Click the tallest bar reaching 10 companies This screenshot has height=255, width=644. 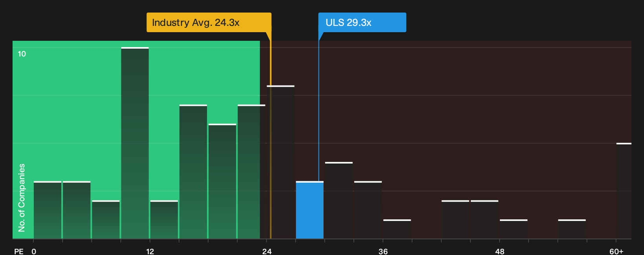pyautogui.click(x=135, y=143)
